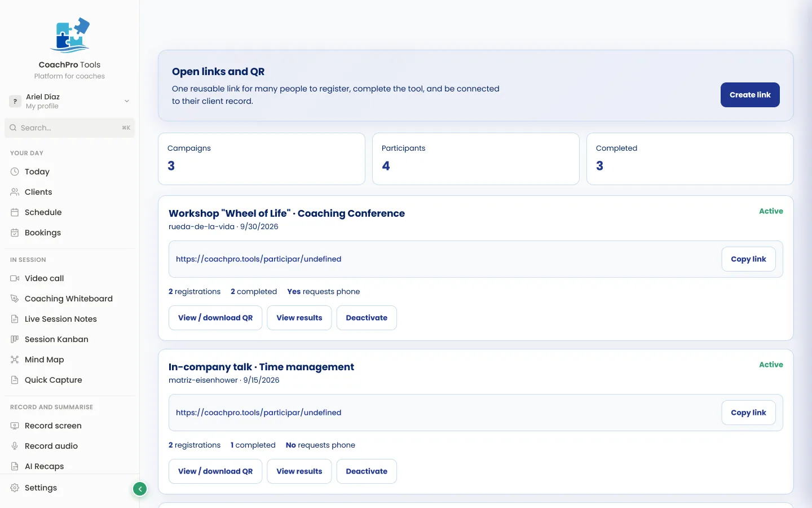Click the Participants stat card

(476, 159)
